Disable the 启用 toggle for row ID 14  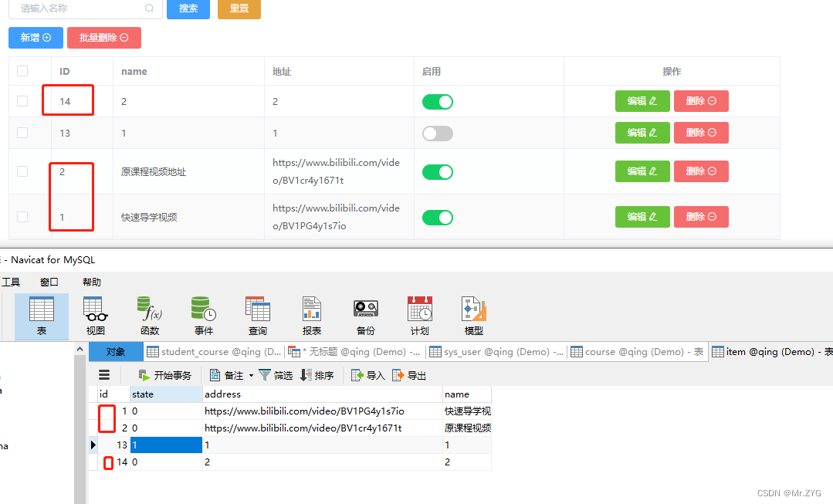coord(438,101)
